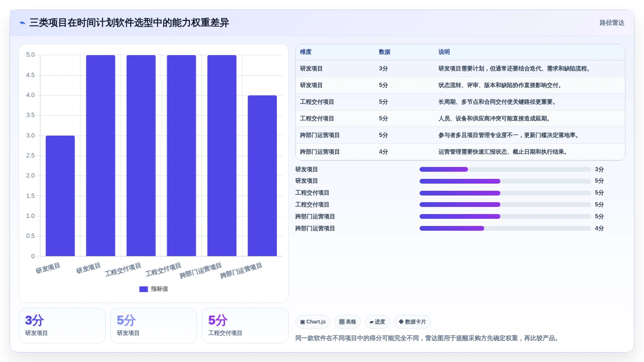
Task: Click the title 三类项目在时间计划软件选型中的能力权重差异
Action: (129, 23)
